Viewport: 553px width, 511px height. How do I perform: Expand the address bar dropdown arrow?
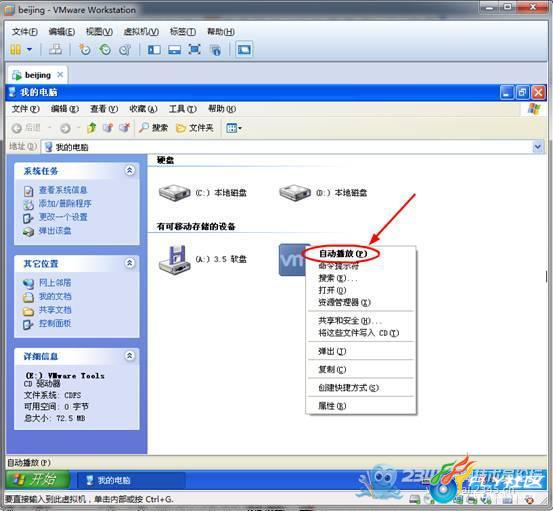click(538, 146)
